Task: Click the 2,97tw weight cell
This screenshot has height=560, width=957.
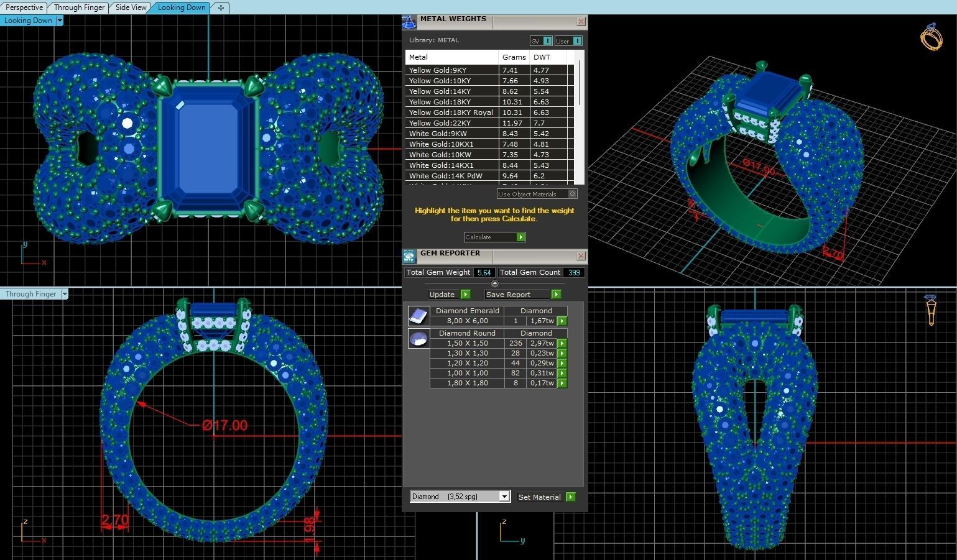Action: tap(542, 344)
